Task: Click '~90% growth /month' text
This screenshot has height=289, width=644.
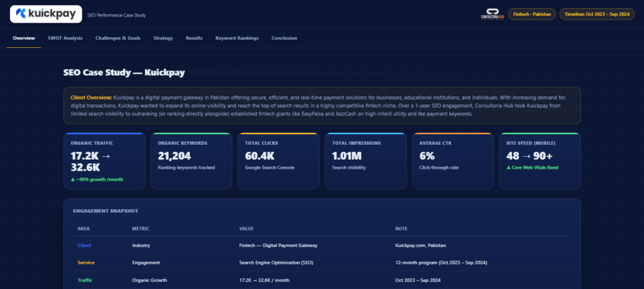Action: [x=97, y=179]
